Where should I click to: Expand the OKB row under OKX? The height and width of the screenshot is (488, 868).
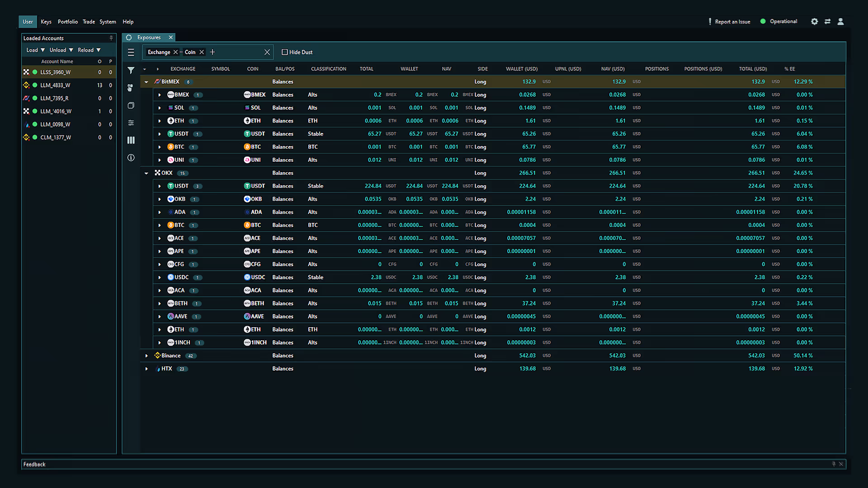point(160,200)
